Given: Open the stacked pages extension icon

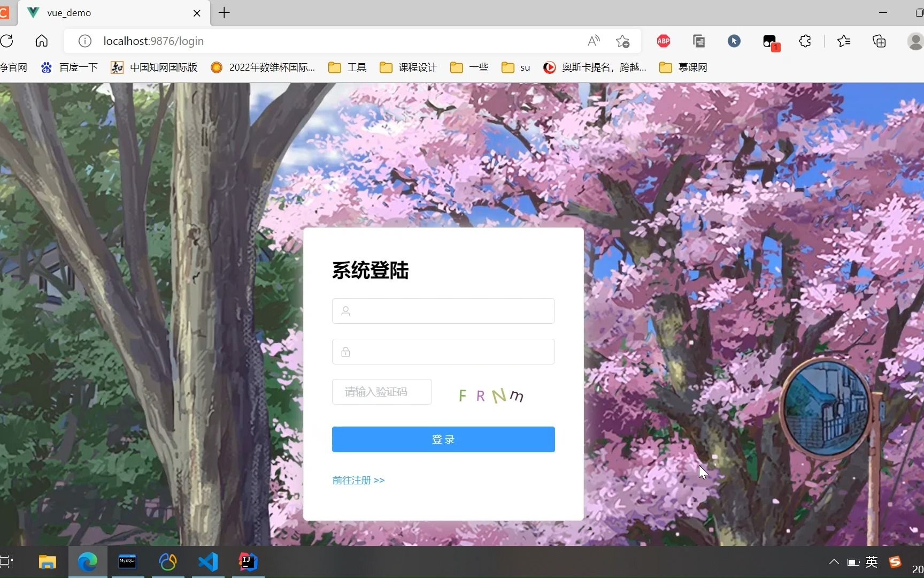Looking at the screenshot, I should [699, 41].
